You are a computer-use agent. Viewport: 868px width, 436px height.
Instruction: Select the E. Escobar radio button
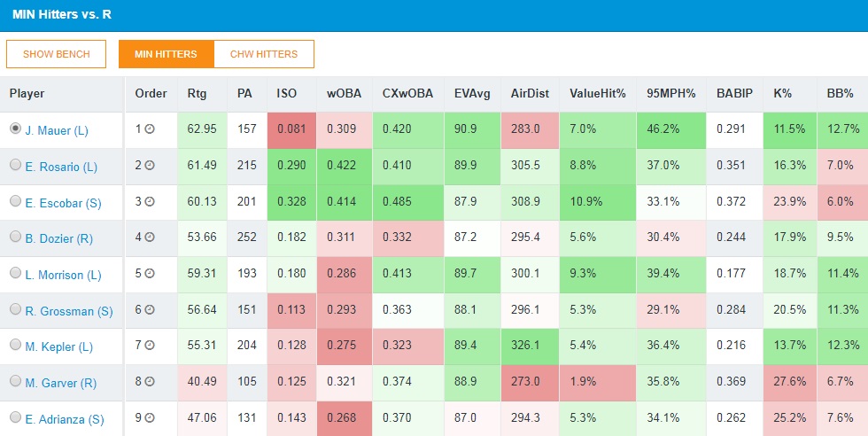click(x=16, y=201)
